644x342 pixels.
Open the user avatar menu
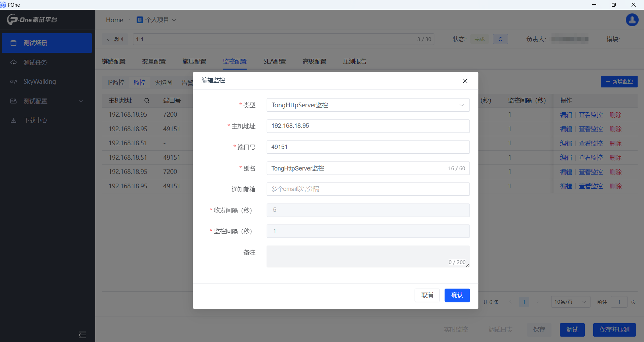[x=632, y=20]
